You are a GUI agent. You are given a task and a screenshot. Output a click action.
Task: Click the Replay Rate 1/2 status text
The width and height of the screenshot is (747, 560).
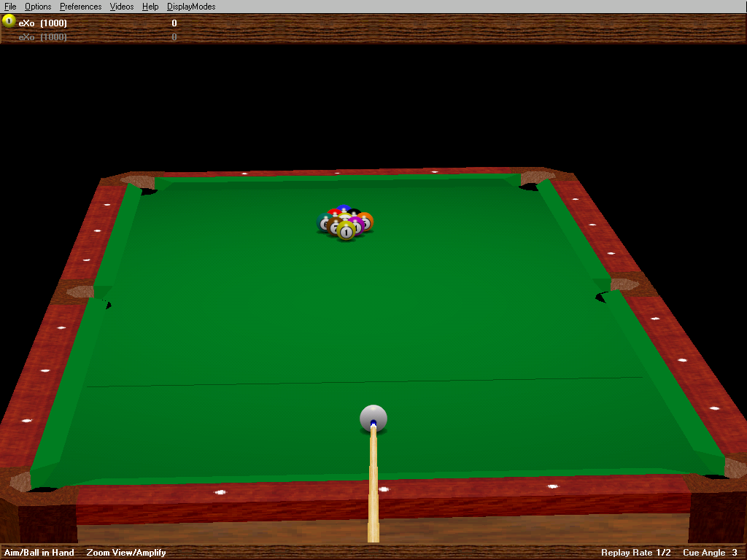pos(635,553)
